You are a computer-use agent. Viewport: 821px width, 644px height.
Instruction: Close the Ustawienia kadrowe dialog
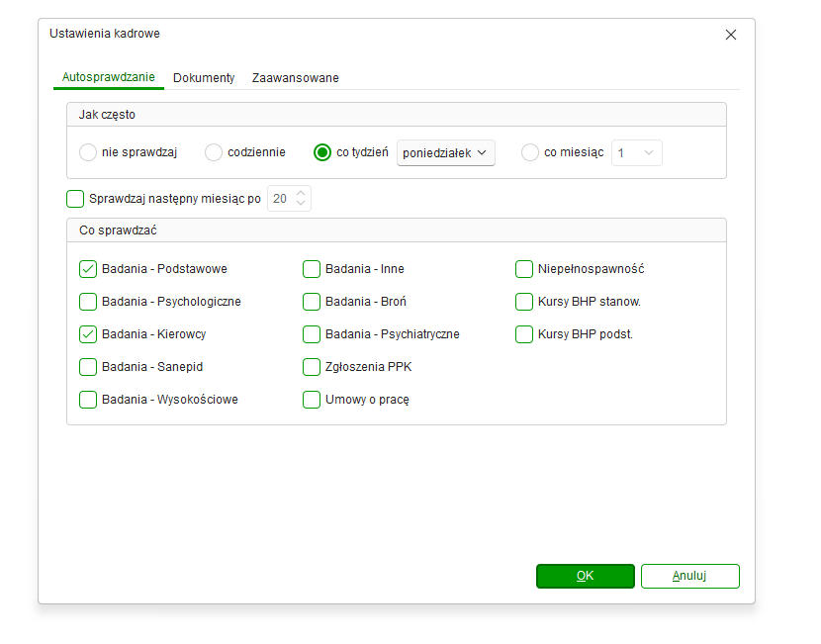click(x=730, y=35)
